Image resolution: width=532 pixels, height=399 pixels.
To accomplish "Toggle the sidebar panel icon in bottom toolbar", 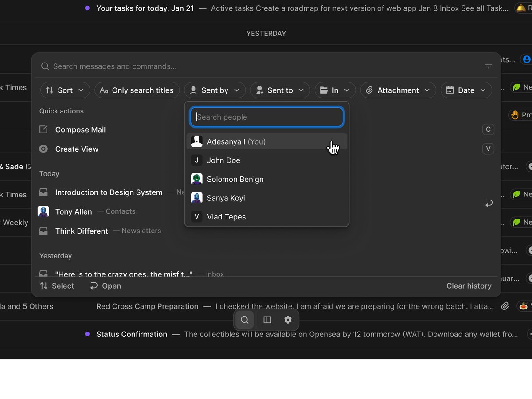I will [x=267, y=320].
